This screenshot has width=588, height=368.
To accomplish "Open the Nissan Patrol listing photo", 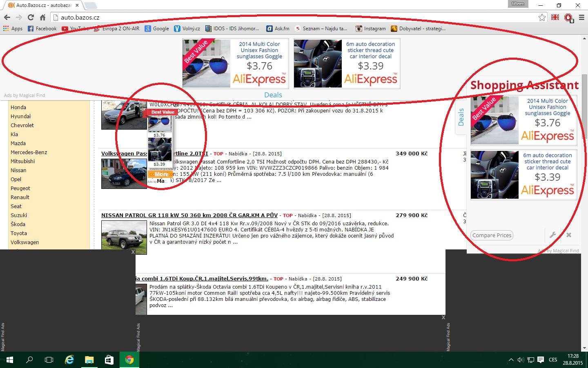I will tap(124, 238).
